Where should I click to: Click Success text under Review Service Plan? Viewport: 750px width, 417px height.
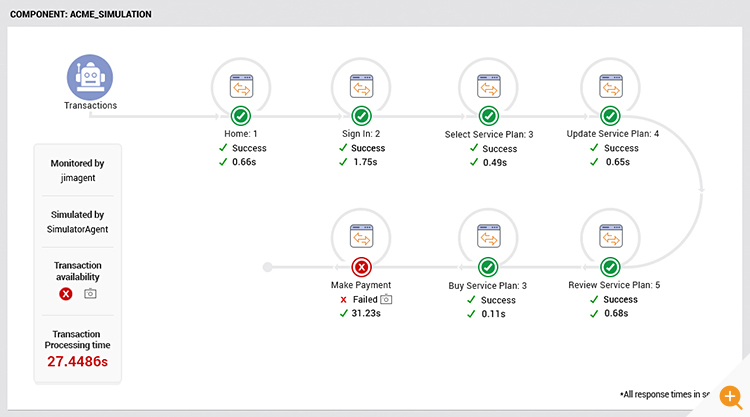click(x=620, y=299)
